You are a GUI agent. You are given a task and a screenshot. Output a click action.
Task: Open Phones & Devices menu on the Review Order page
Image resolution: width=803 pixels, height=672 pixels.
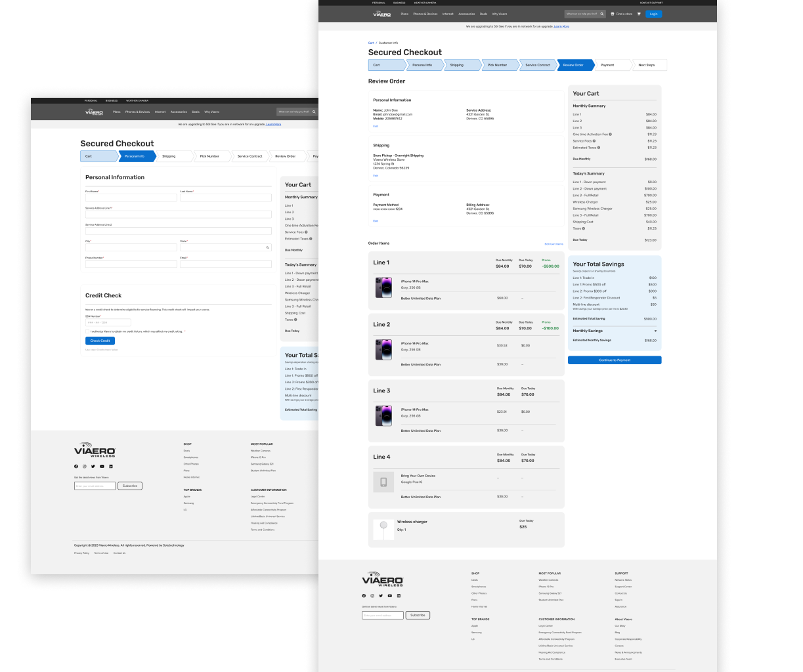[425, 14]
